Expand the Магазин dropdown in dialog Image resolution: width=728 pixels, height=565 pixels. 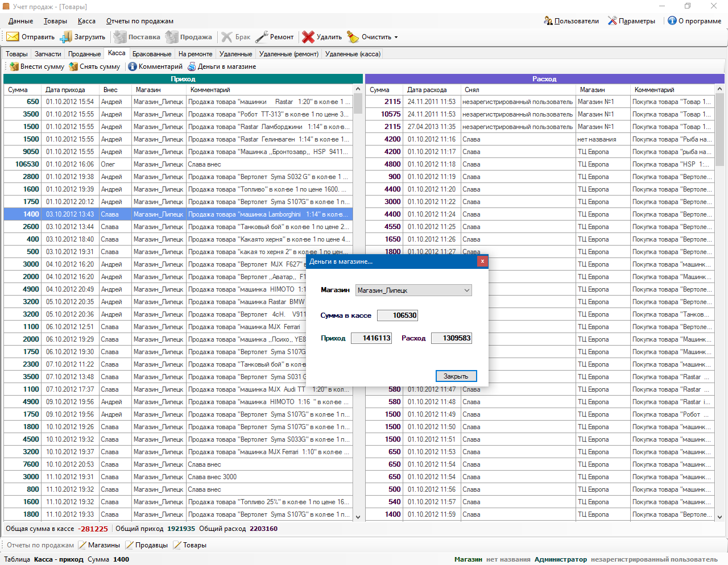tap(466, 290)
